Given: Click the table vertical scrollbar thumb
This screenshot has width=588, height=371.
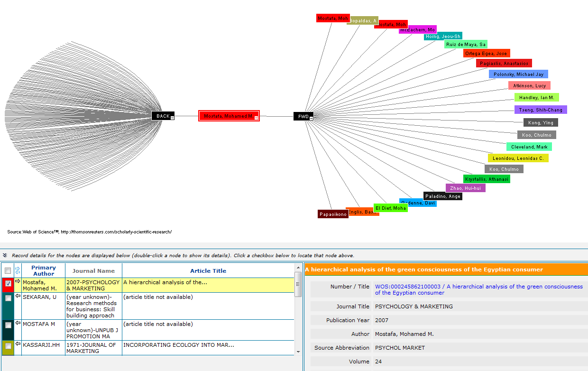Looking at the screenshot, I should [x=298, y=284].
